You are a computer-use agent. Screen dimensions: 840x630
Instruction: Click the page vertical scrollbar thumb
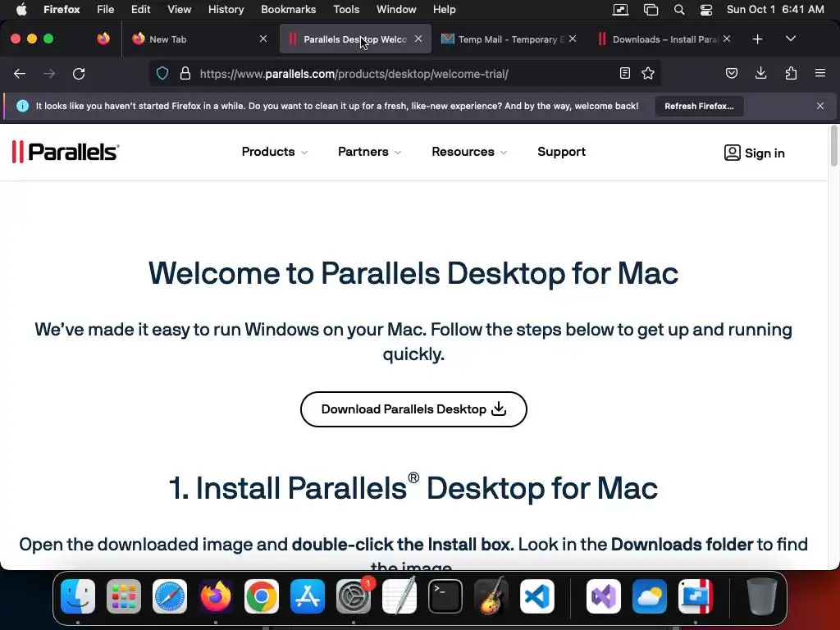tap(833, 146)
